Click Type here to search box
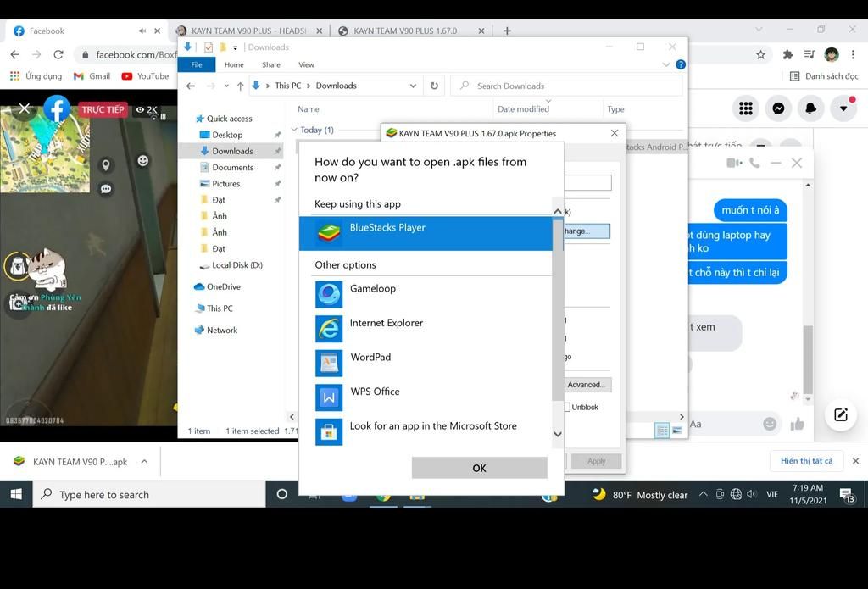868x589 pixels. pos(149,494)
